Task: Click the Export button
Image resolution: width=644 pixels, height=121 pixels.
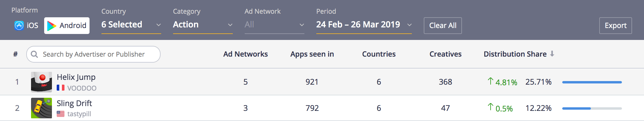Action: 616,26
